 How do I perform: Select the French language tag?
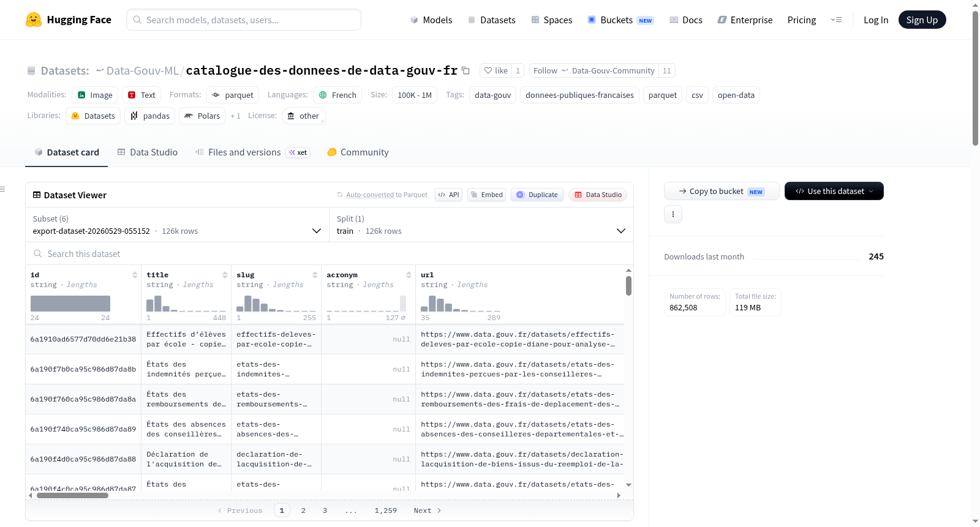[337, 95]
